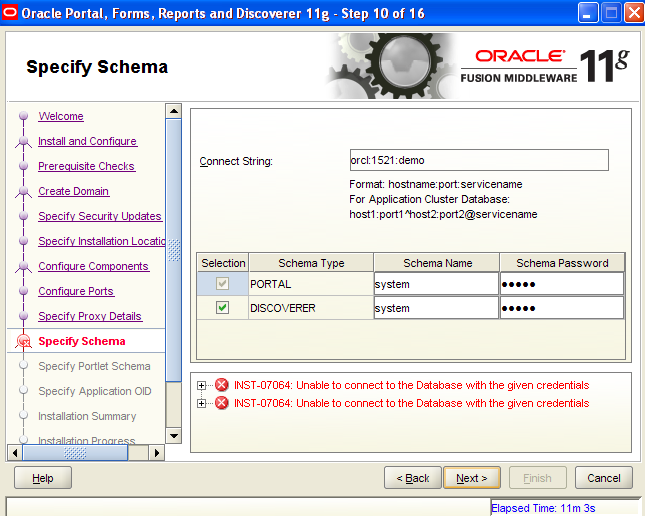Close the installer window
This screenshot has height=516, width=645.
pyautogui.click(x=634, y=13)
